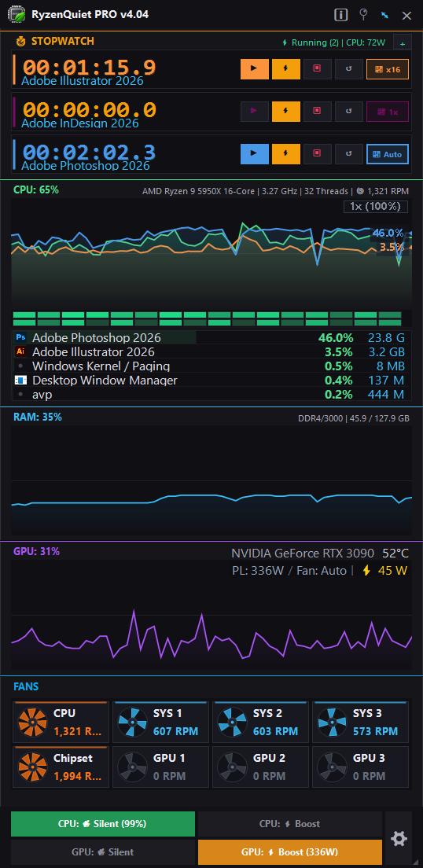
Task: Reset the Adobe Photoshop 2026 stopwatch
Action: pos(349,154)
